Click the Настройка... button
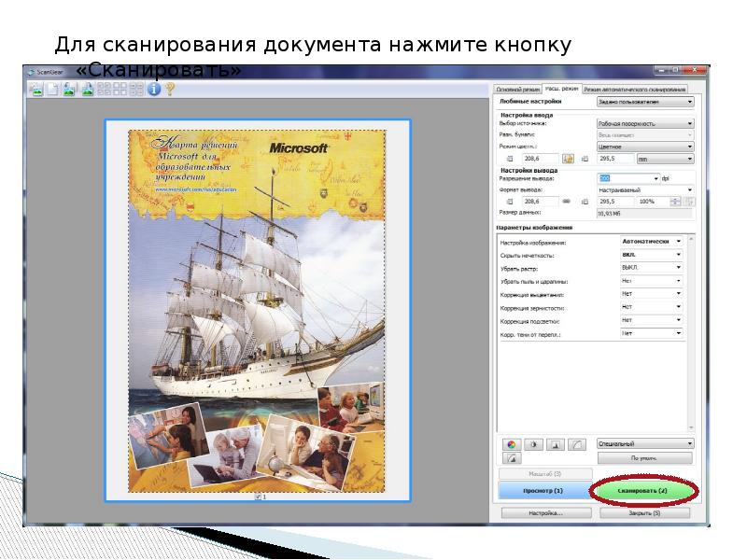This screenshot has height=560, width=747. coord(546,513)
